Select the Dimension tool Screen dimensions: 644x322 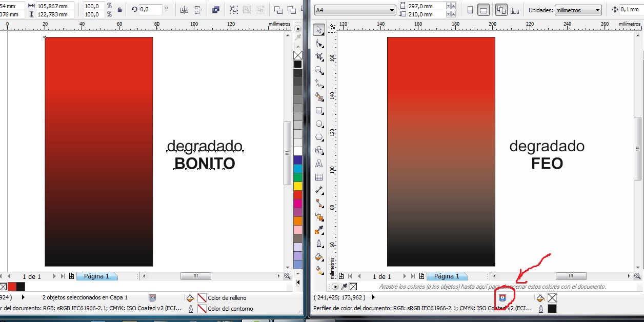click(319, 190)
